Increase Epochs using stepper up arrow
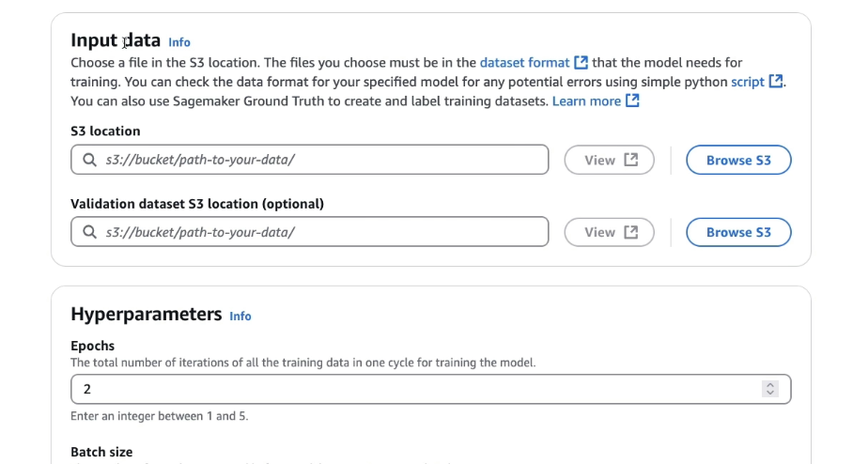The width and height of the screenshot is (868, 464). (770, 385)
